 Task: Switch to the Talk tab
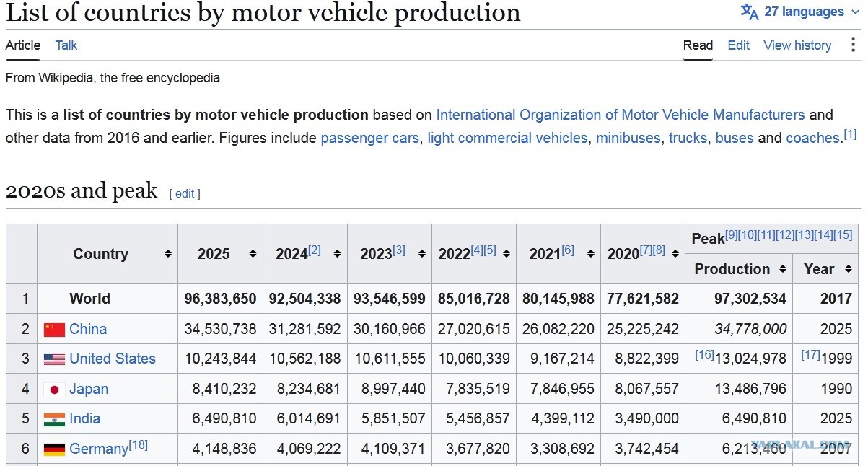tap(66, 45)
